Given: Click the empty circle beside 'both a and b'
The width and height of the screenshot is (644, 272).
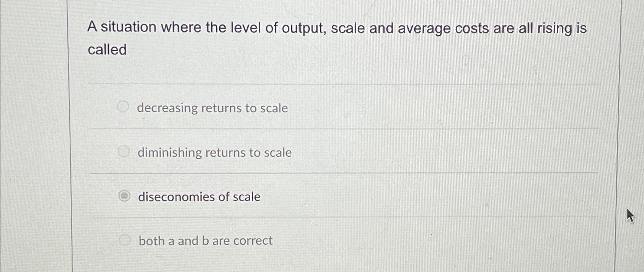Looking at the screenshot, I should tap(123, 239).
